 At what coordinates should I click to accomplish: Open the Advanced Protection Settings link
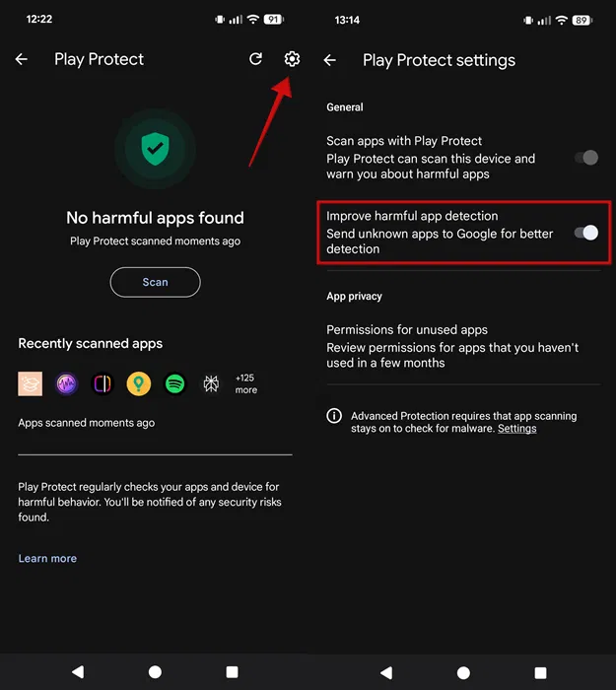[x=516, y=429]
